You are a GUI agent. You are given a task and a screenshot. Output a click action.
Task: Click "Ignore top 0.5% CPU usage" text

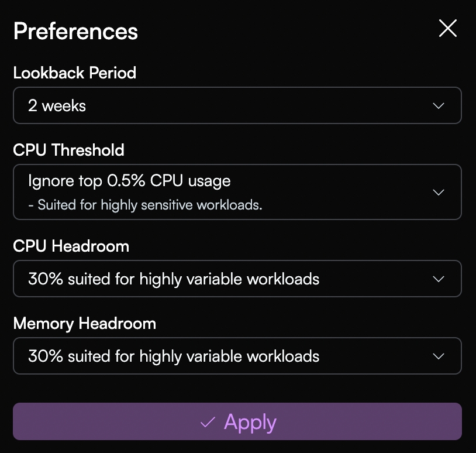click(x=129, y=181)
